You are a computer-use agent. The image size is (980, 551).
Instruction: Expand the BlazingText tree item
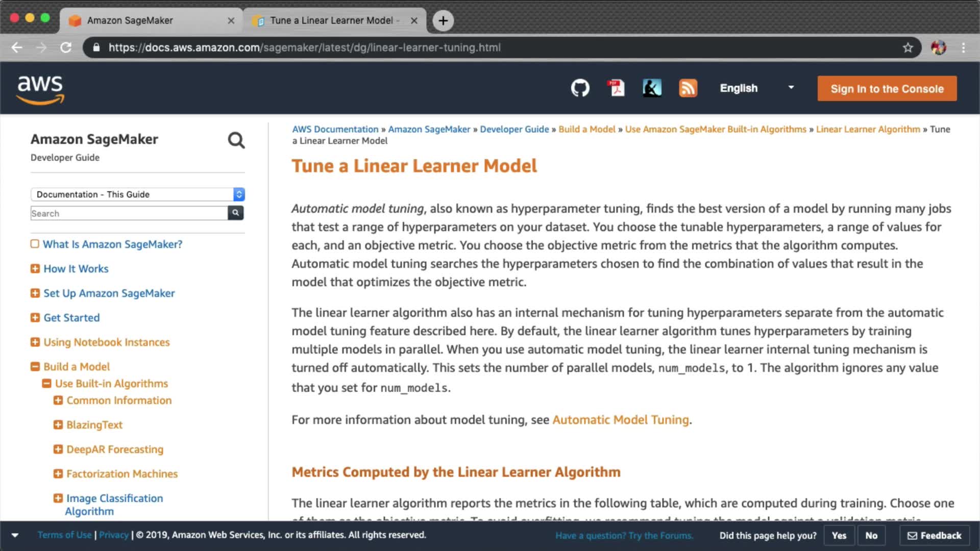(x=58, y=424)
